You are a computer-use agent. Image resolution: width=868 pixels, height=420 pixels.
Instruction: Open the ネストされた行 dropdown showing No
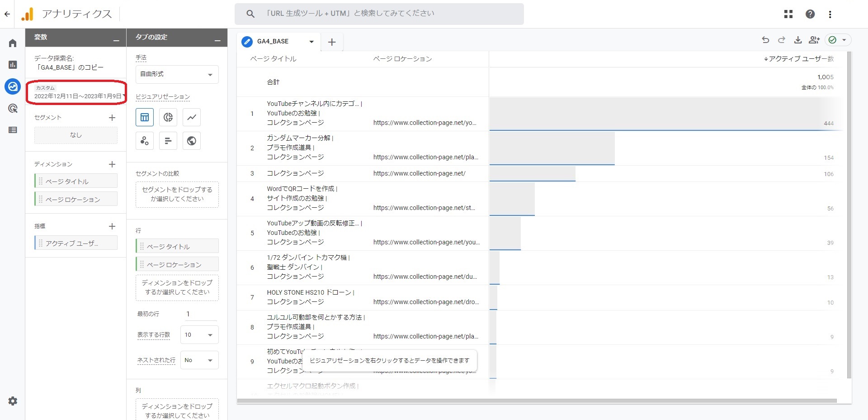pyautogui.click(x=199, y=360)
